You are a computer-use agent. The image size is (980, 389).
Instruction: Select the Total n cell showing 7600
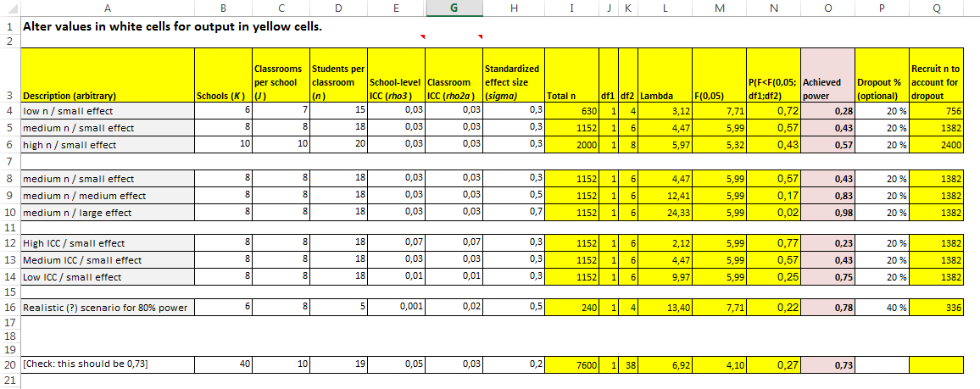click(x=571, y=364)
